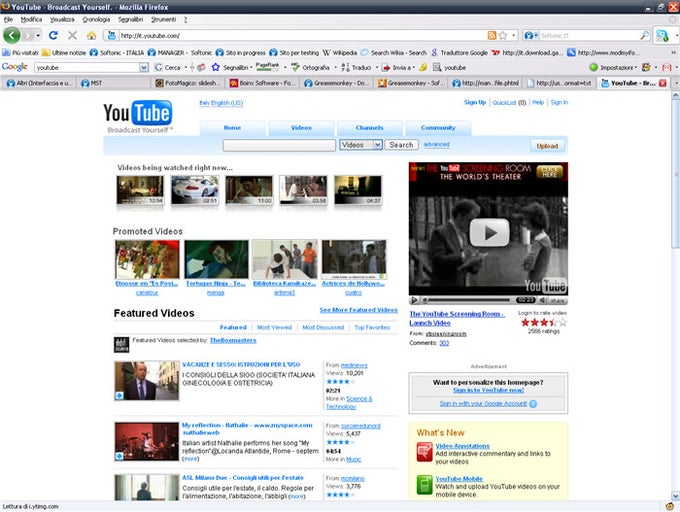Image resolution: width=680 pixels, height=512 pixels.
Task: Select the Most Viewed featured filter
Action: (x=274, y=327)
